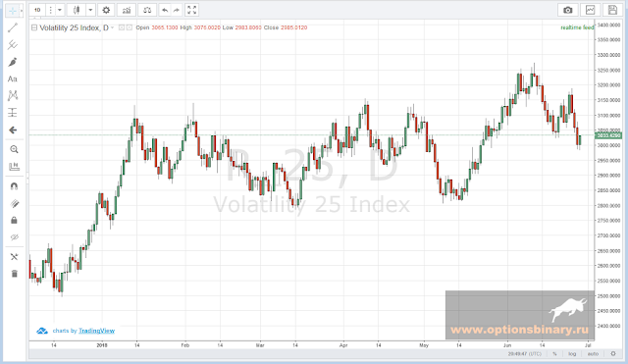Click the Mar label on time axis
The height and width of the screenshot is (364, 628).
pyautogui.click(x=260, y=345)
